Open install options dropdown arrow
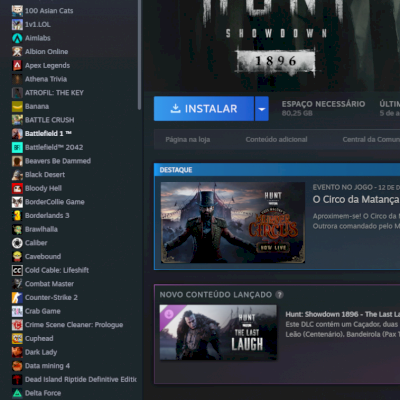The image size is (400, 400). click(262, 109)
